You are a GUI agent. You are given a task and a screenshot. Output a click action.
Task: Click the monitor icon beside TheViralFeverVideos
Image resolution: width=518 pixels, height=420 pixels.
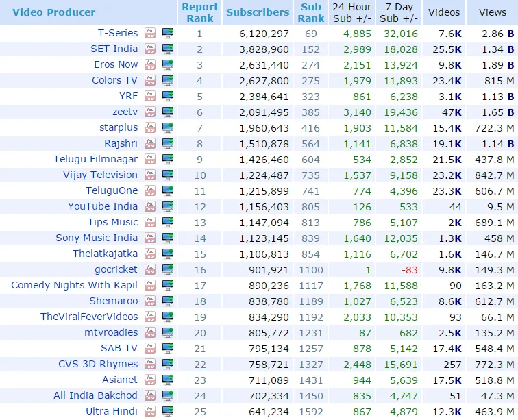pos(168,317)
